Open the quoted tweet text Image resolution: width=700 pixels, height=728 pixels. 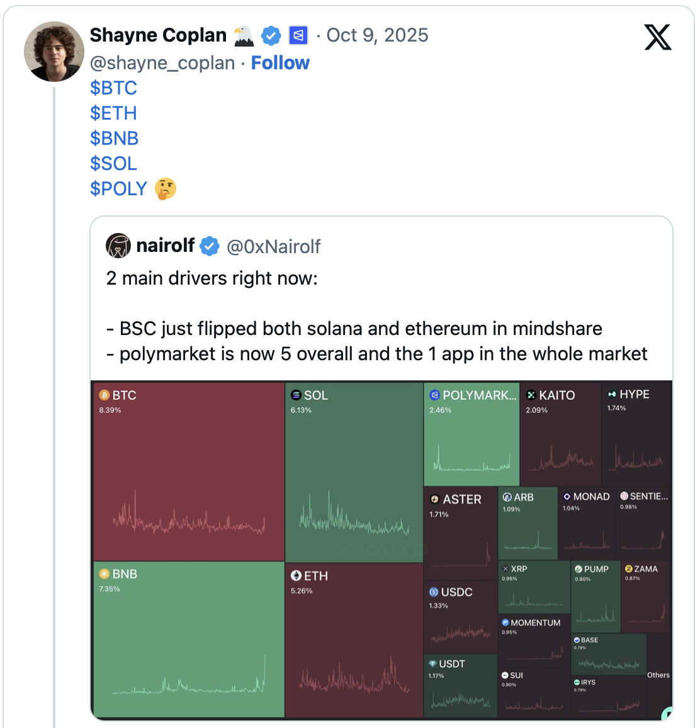[x=376, y=316]
